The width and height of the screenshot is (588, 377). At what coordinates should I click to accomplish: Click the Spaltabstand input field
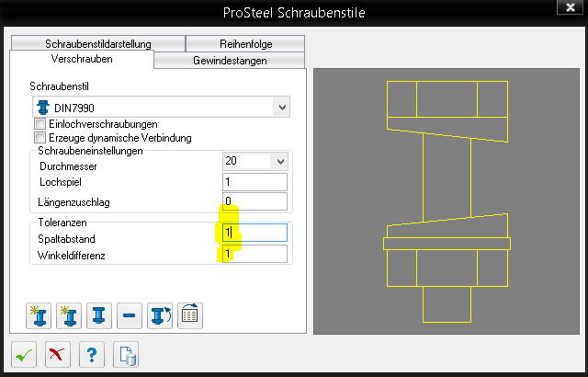coord(255,233)
